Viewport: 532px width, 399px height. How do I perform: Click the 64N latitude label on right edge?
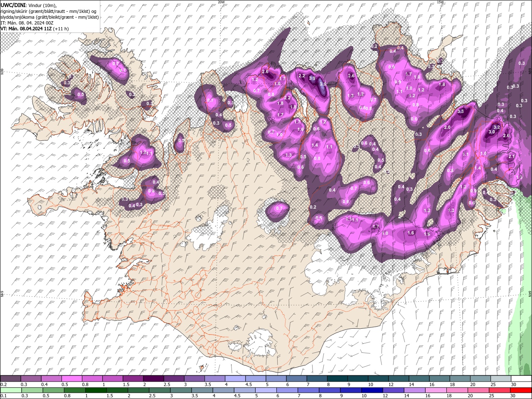[530, 293]
